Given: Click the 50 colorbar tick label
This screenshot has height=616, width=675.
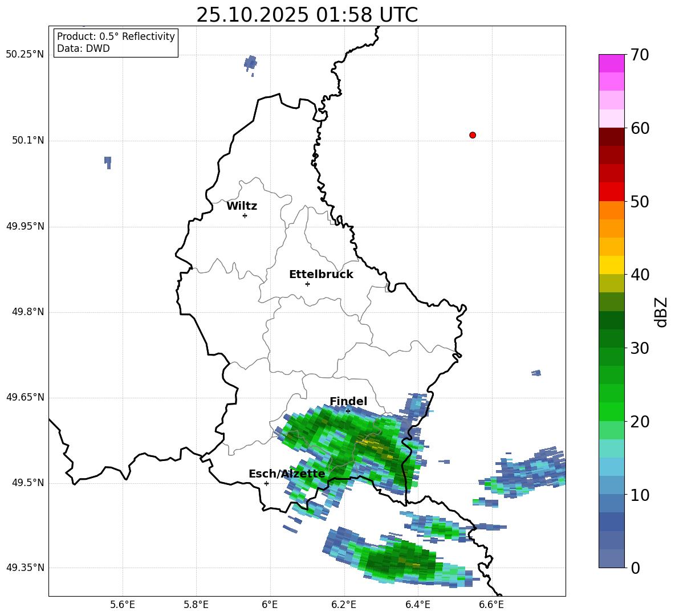Looking at the screenshot, I should pos(640,201).
